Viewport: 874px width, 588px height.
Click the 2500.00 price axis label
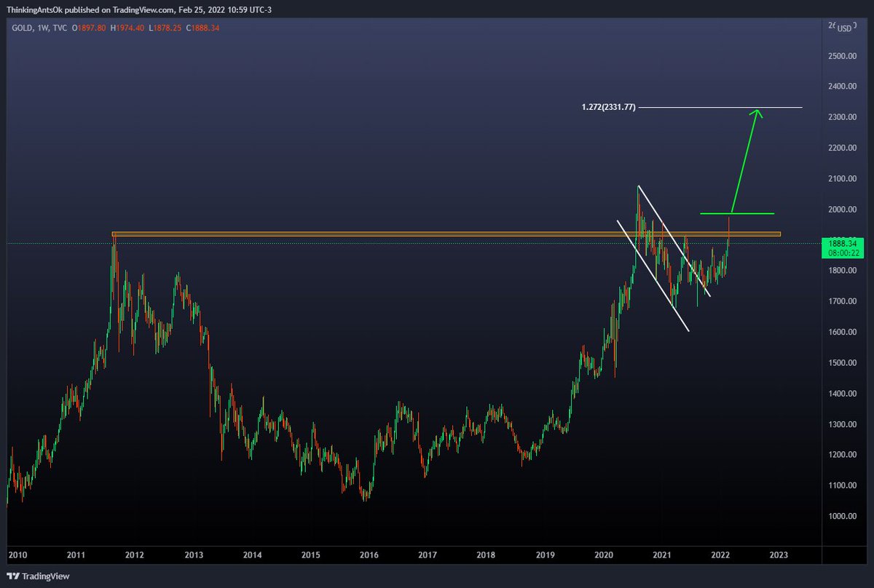click(841, 56)
